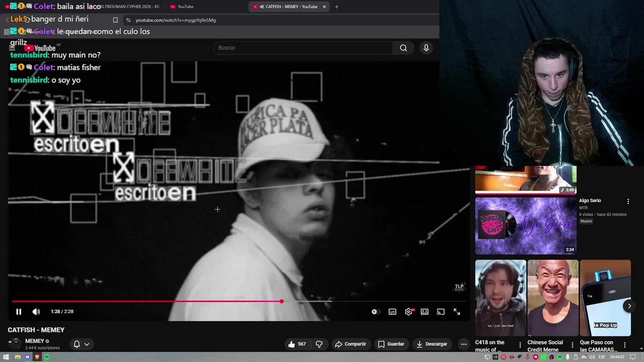Bookmark page with the bookmark icon
Viewport: 644px width, 362px height.
pos(115,20)
